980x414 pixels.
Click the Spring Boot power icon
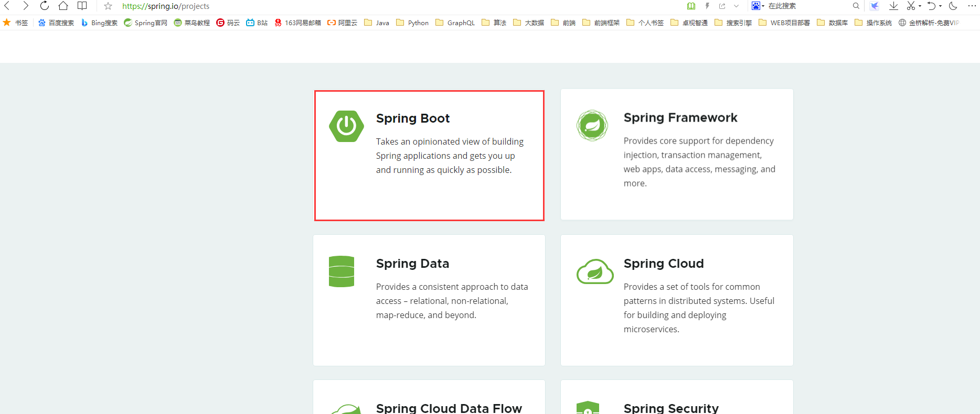point(346,126)
